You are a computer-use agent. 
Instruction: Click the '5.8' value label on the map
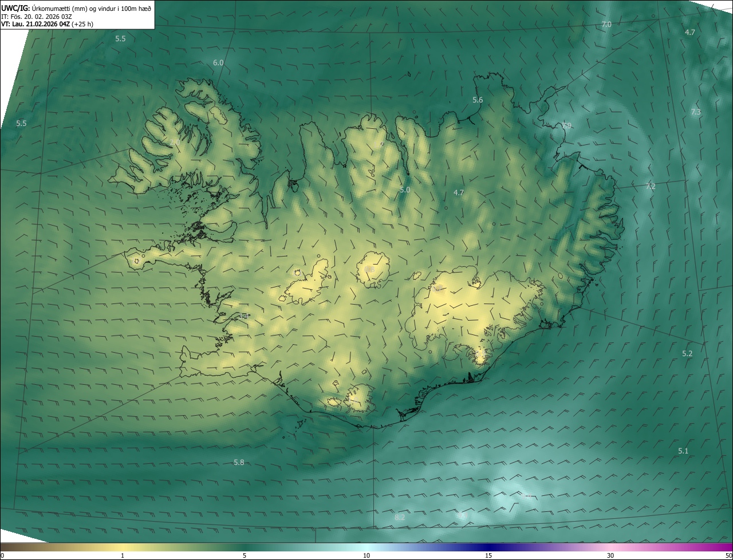tap(239, 462)
